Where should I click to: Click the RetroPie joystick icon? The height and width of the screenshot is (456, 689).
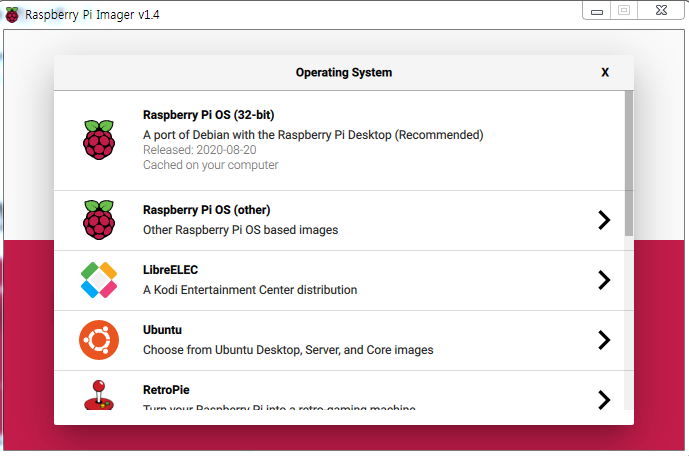click(x=99, y=395)
